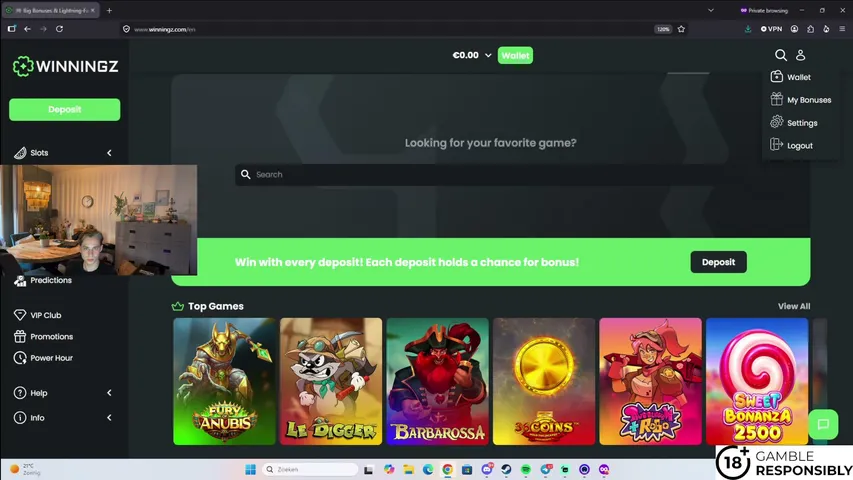Screen dimensions: 853x480
Task: Bookmark the page with the star icon
Action: [681, 29]
